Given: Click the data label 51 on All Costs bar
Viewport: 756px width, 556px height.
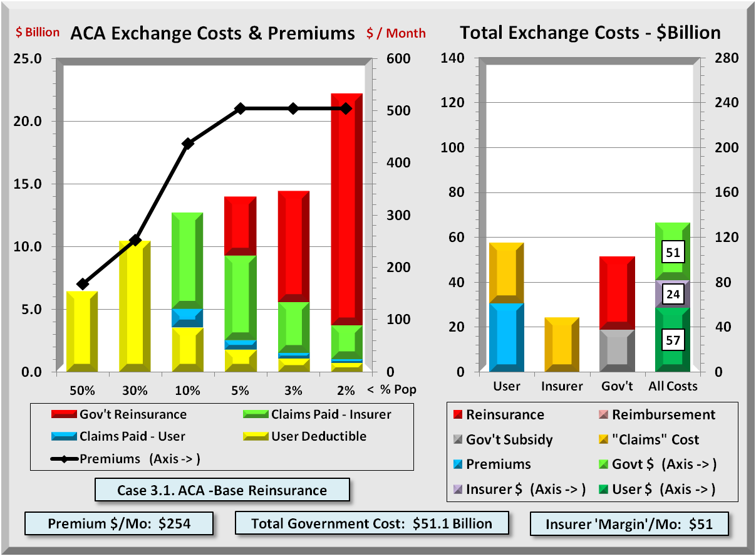Looking at the screenshot, I should click(x=673, y=253).
